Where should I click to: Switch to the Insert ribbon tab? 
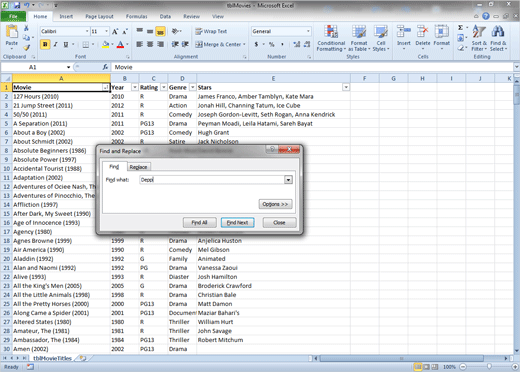coord(66,16)
